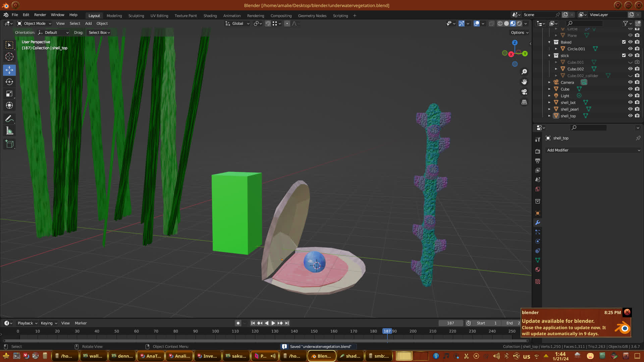Open the Render menu
Image resolution: width=644 pixels, height=362 pixels.
40,15
